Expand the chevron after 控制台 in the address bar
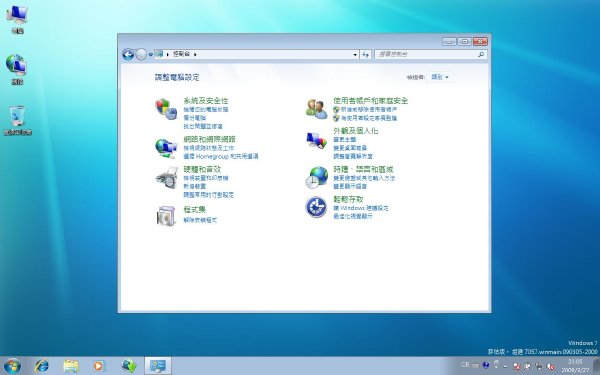This screenshot has width=600, height=375. point(195,54)
